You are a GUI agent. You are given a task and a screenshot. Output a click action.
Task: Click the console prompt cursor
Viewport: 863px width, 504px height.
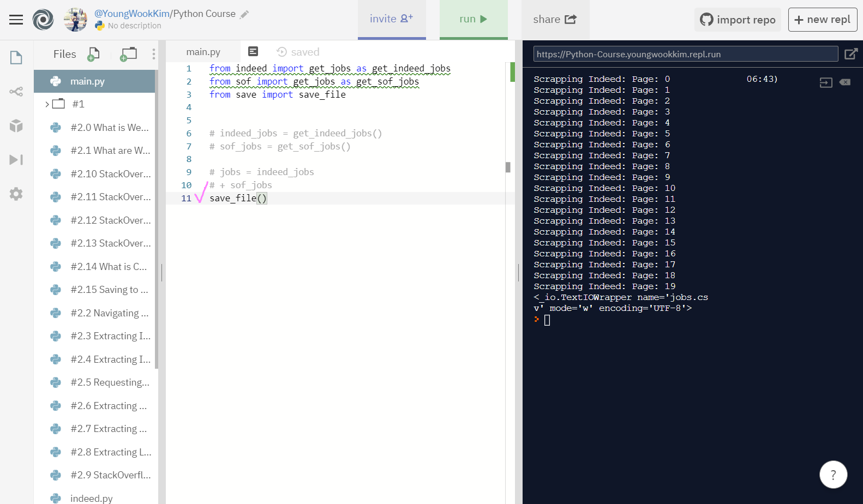[547, 320]
